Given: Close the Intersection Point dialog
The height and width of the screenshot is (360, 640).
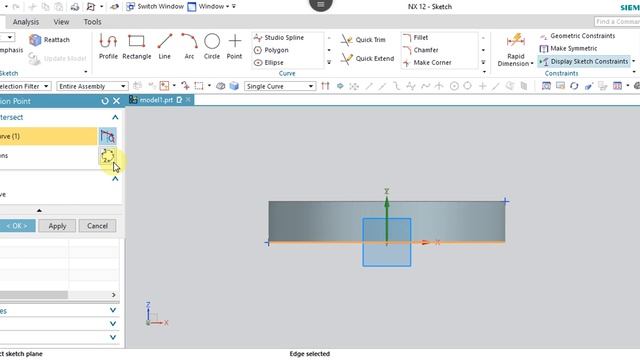Looking at the screenshot, I should tap(116, 101).
